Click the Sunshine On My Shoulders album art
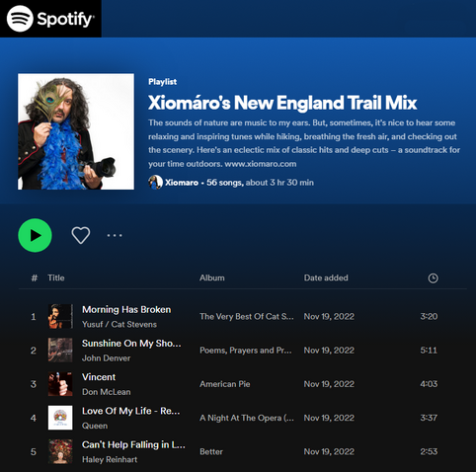This screenshot has height=472, width=476. [x=60, y=351]
